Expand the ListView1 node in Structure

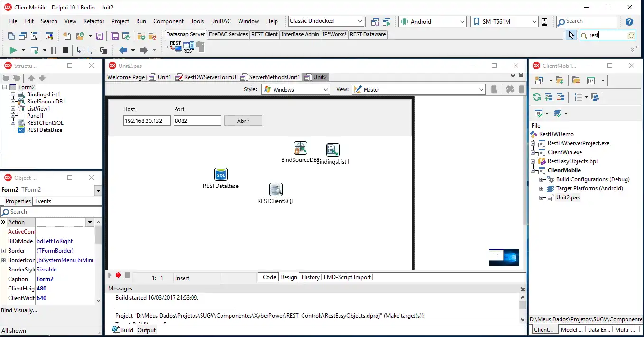click(x=13, y=109)
